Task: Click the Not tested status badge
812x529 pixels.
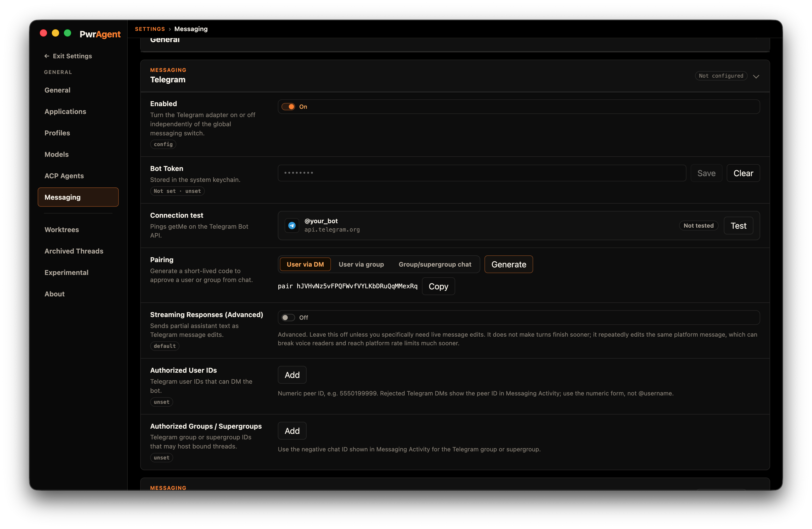Action: click(x=698, y=226)
